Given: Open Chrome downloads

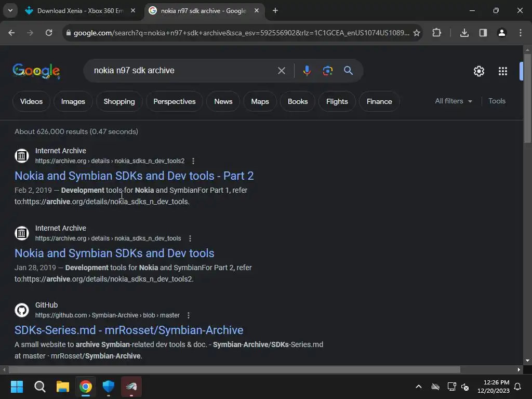Looking at the screenshot, I should 464,33.
